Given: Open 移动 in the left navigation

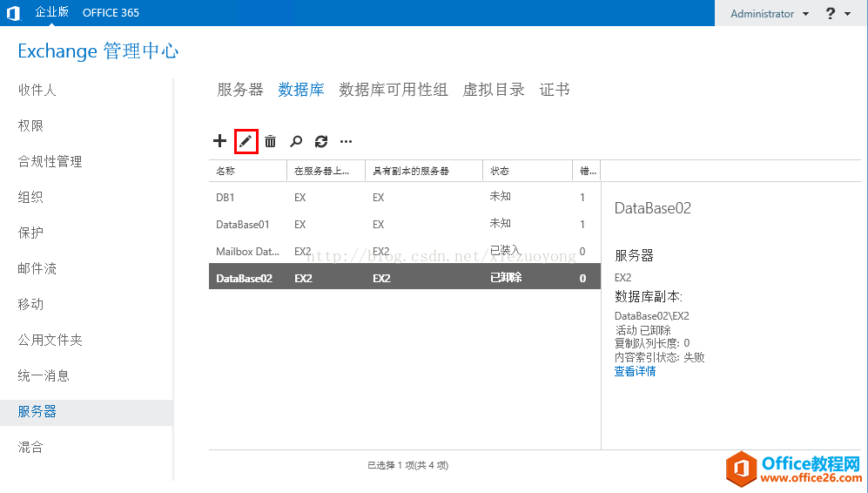Looking at the screenshot, I should click(x=30, y=304).
